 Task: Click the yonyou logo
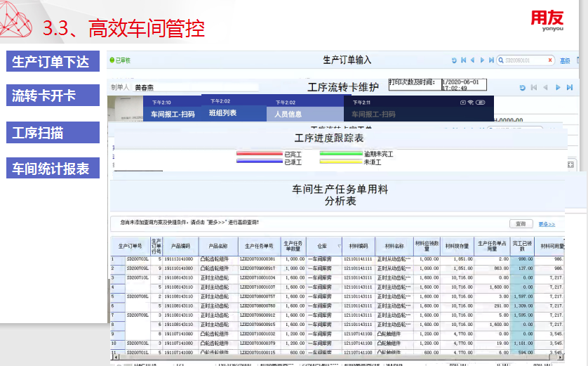click(547, 21)
